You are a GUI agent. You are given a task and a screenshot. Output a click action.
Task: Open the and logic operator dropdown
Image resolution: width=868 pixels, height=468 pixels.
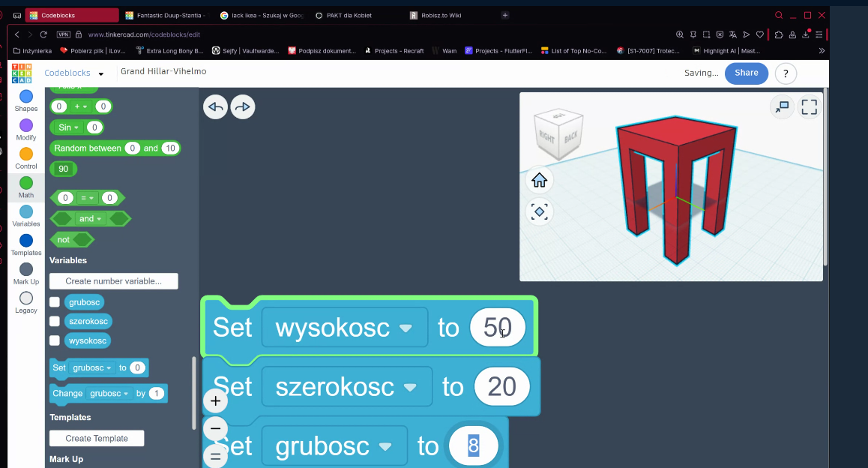click(91, 219)
